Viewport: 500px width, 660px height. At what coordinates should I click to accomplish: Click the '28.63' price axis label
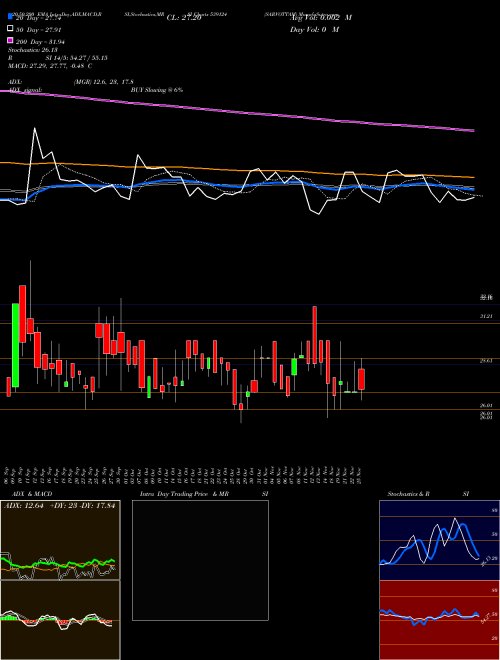(486, 361)
